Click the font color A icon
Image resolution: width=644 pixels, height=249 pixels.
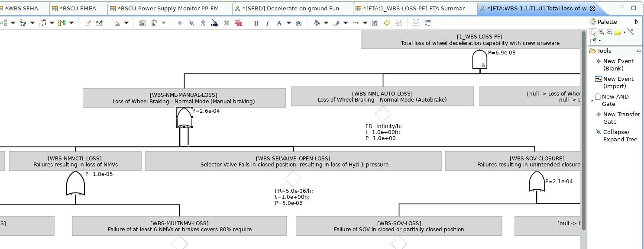[279, 23]
